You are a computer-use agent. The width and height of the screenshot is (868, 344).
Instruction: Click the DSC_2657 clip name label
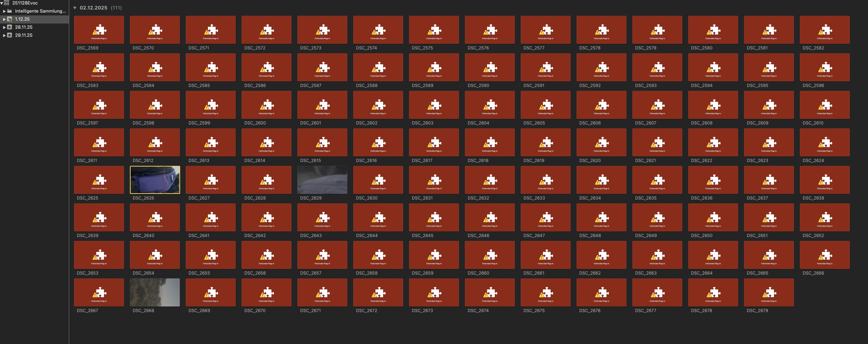[311, 273]
